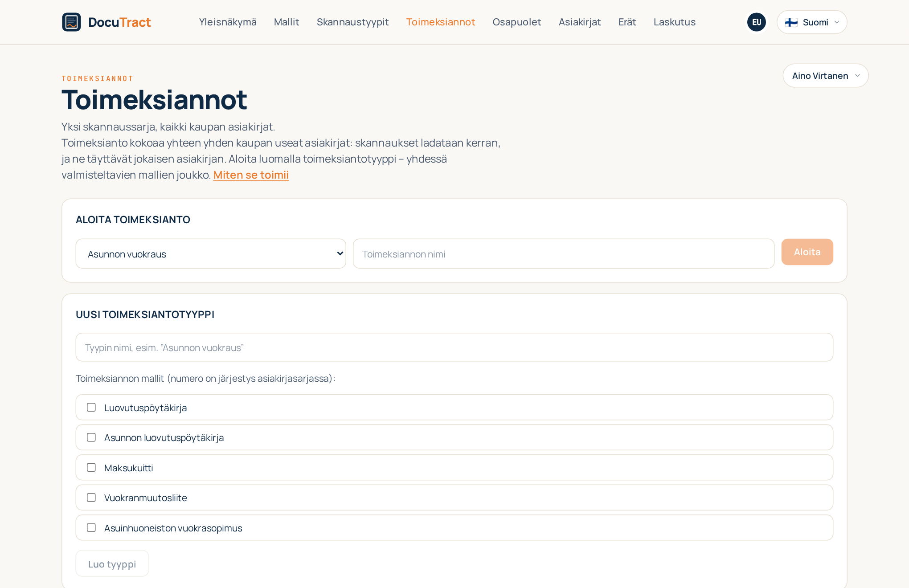This screenshot has height=588, width=909.
Task: Check Asuinhuoneiston vuokrasopimus template
Action: pos(91,527)
